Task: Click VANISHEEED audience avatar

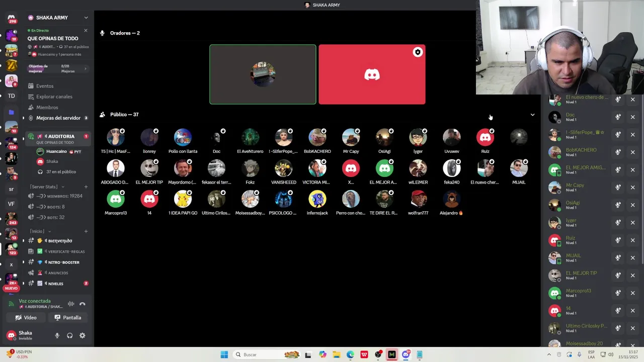Action: tap(284, 168)
